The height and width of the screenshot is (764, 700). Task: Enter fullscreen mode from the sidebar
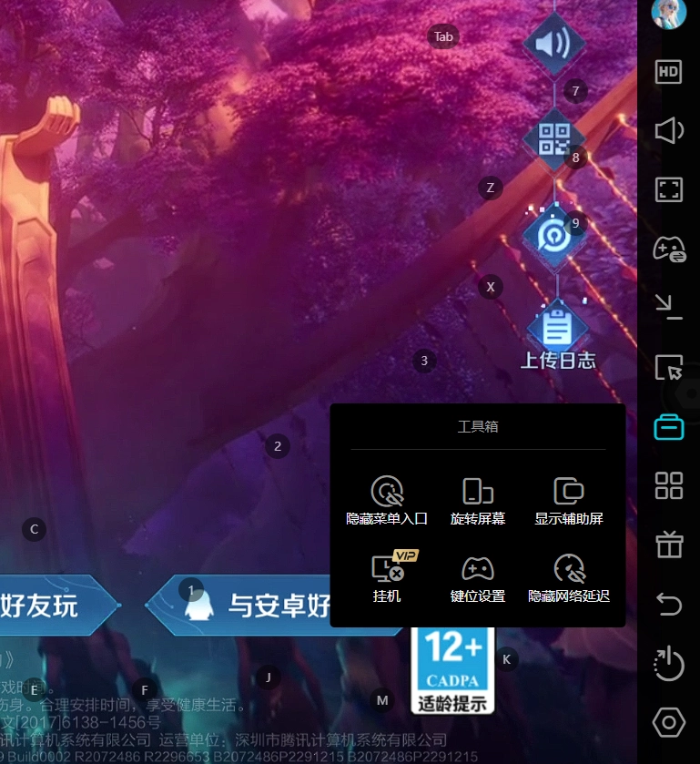668,189
